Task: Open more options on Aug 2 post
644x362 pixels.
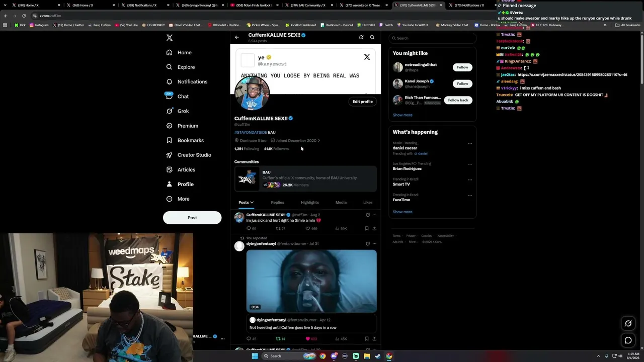Action: point(374,215)
